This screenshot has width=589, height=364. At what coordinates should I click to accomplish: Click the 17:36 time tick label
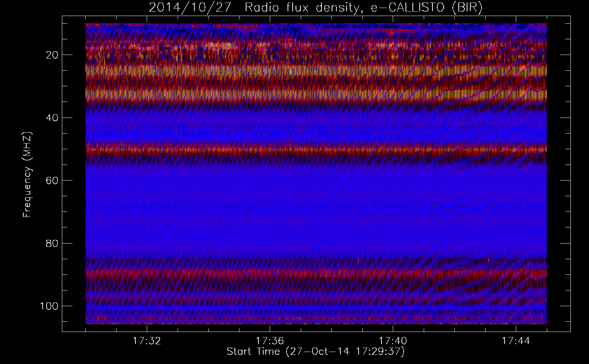coord(270,341)
